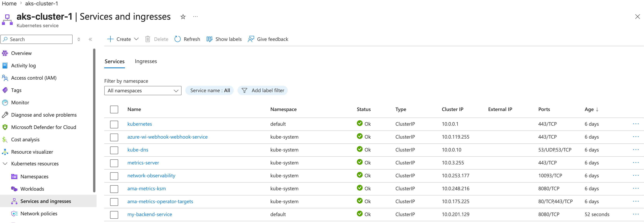644x223 pixels.
Task: Open the ama-metrics-operator-targets service link
Action: click(160, 202)
